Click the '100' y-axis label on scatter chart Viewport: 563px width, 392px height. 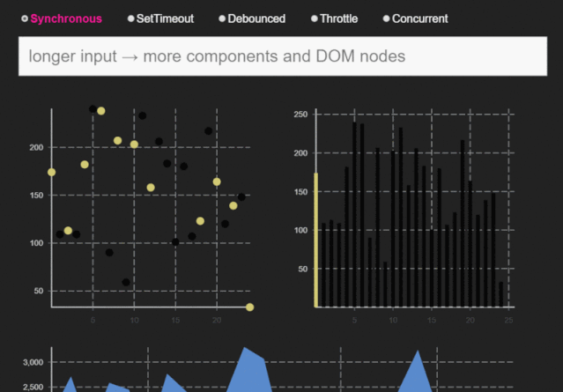pos(36,243)
